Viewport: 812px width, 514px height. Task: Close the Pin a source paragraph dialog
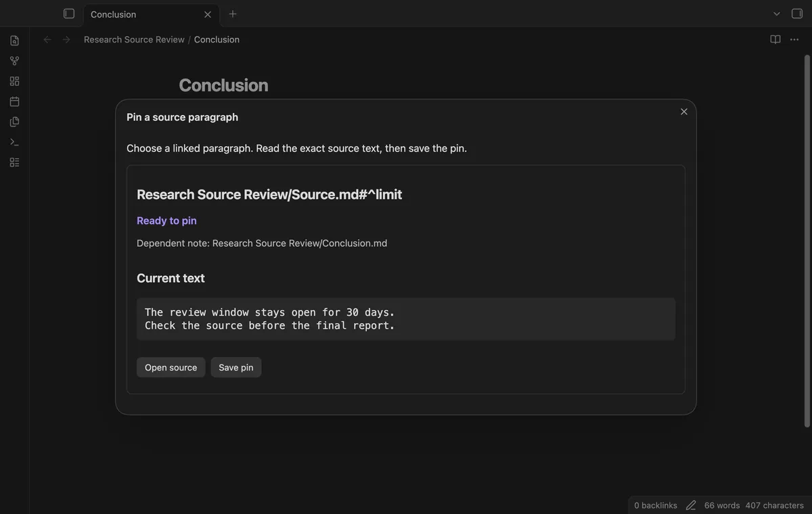pyautogui.click(x=684, y=112)
